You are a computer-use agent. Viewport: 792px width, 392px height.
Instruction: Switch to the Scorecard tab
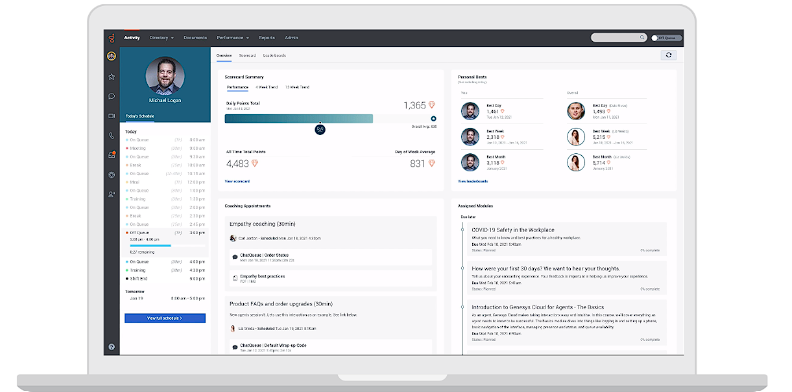point(247,56)
